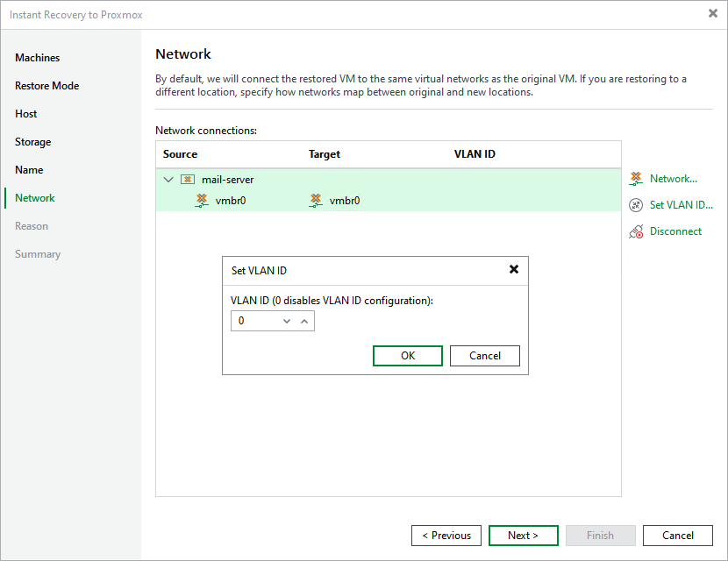The image size is (728, 561).
Task: Cancel the Set VLAN ID dialog
Action: coord(485,356)
